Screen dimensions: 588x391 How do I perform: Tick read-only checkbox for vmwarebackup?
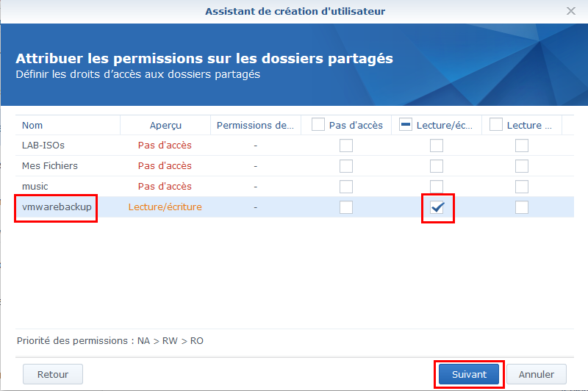(x=522, y=207)
